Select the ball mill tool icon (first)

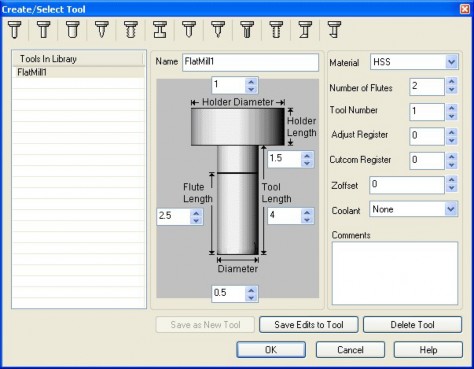coord(14,30)
